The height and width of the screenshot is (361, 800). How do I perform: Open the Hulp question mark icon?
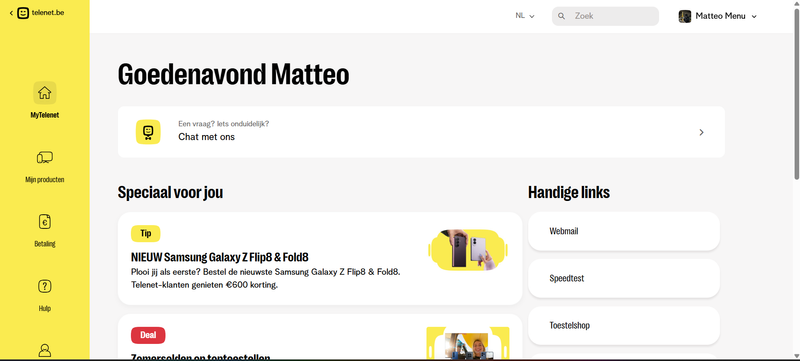tap(44, 286)
